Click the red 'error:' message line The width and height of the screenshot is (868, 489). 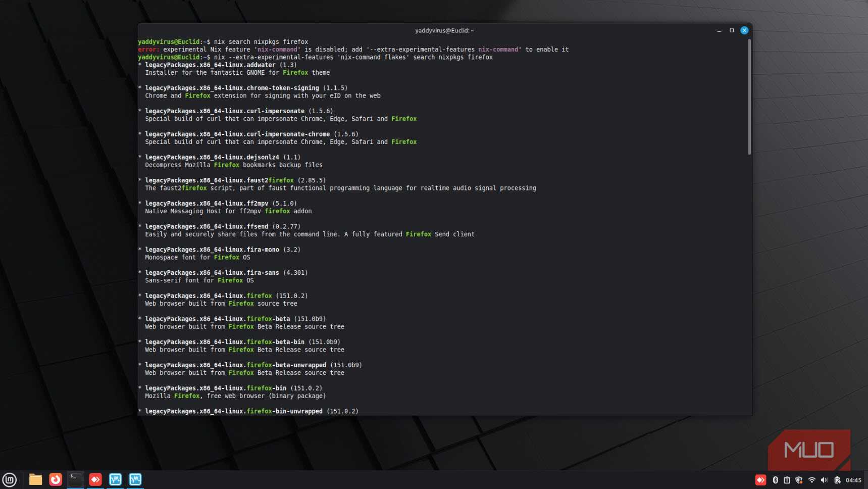coord(353,50)
